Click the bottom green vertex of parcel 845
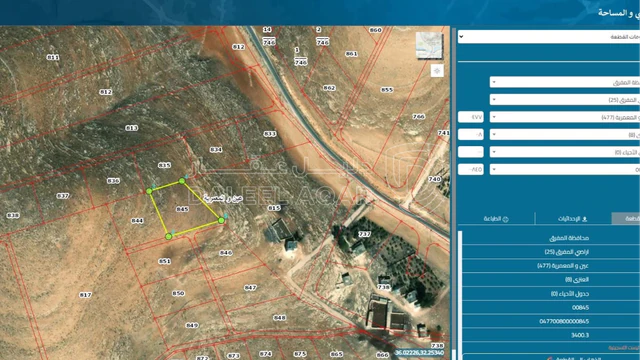The image size is (640, 360). 168,236
